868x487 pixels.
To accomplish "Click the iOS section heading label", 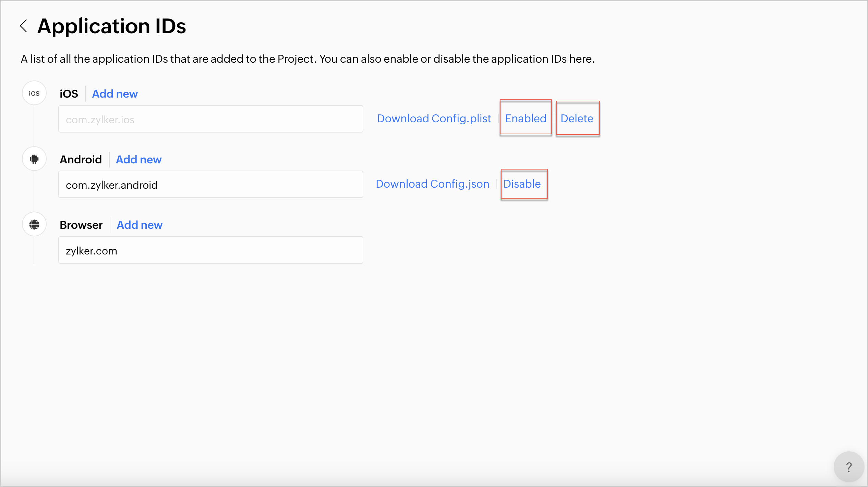I will pos(69,94).
